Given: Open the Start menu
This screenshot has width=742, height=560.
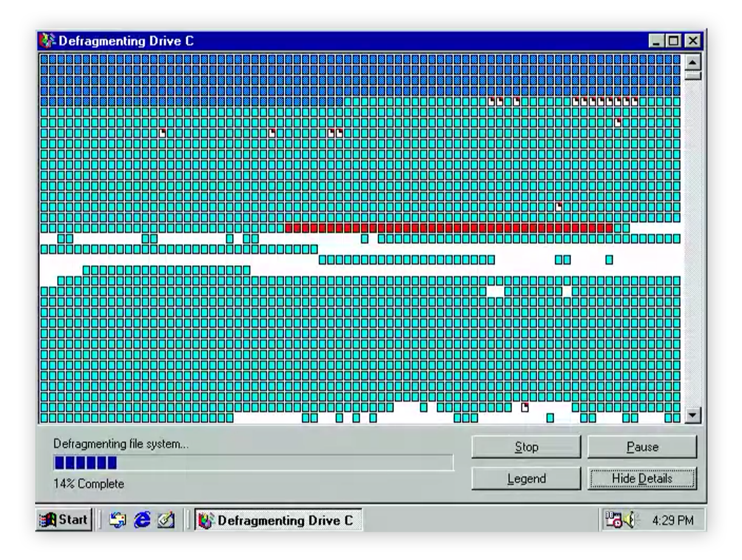Looking at the screenshot, I should point(63,520).
